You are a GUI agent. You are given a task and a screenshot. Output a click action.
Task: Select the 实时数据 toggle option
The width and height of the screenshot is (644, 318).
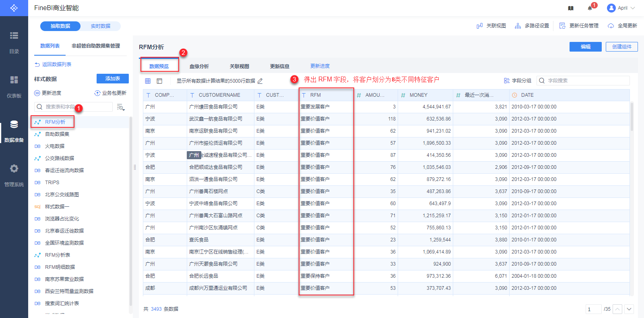[x=101, y=26]
